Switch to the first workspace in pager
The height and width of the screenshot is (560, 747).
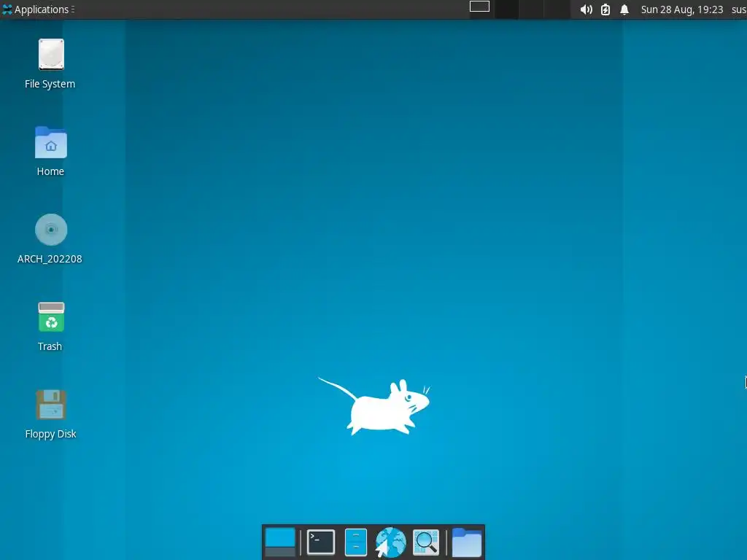coord(480,9)
